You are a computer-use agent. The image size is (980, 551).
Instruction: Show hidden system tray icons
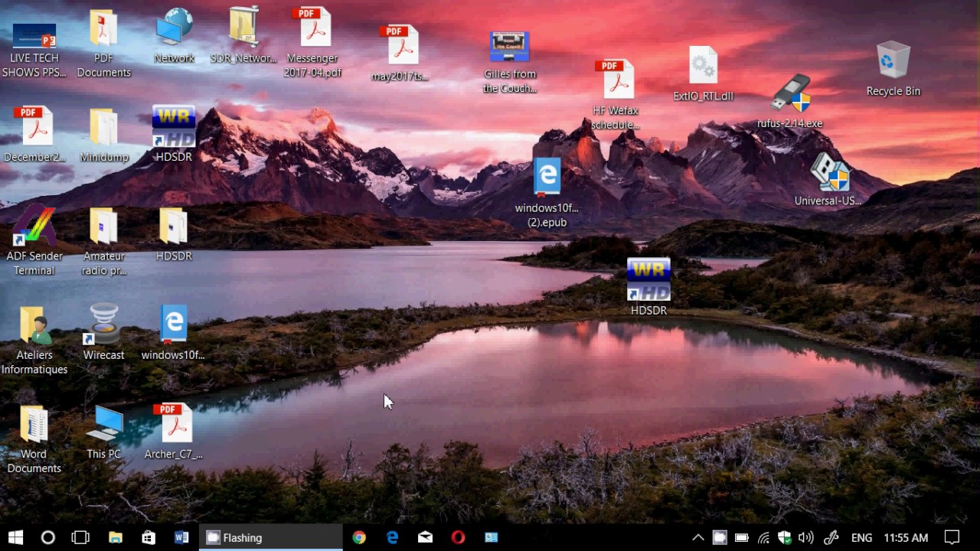pyautogui.click(x=697, y=537)
